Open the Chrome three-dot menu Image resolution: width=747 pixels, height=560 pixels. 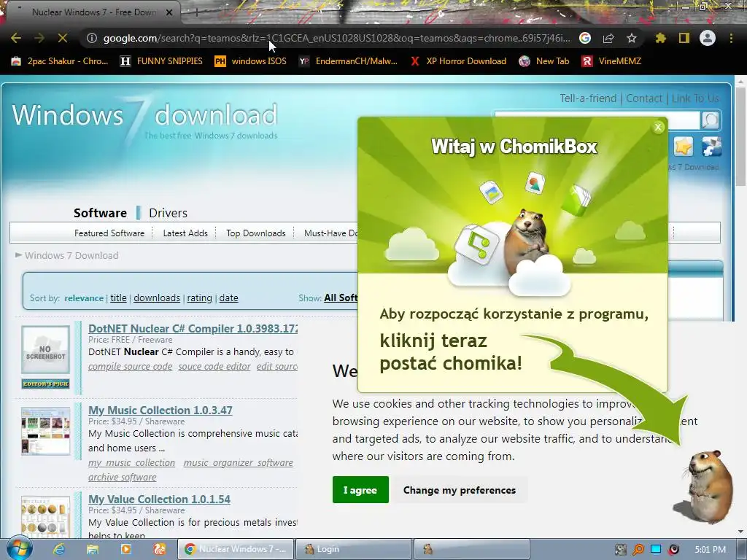click(x=731, y=38)
